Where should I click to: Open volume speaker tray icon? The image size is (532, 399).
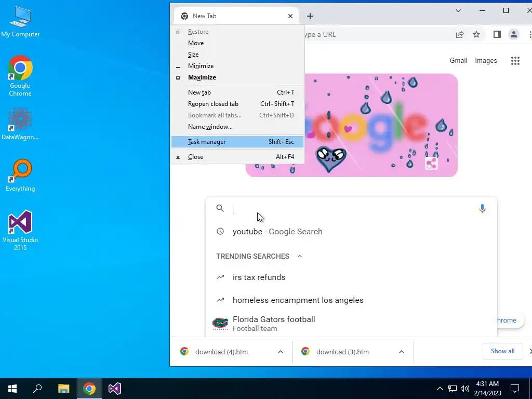(465, 389)
